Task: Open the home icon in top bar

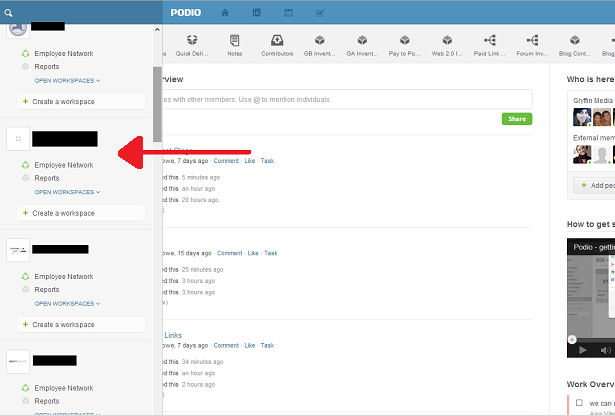Action: pos(225,13)
